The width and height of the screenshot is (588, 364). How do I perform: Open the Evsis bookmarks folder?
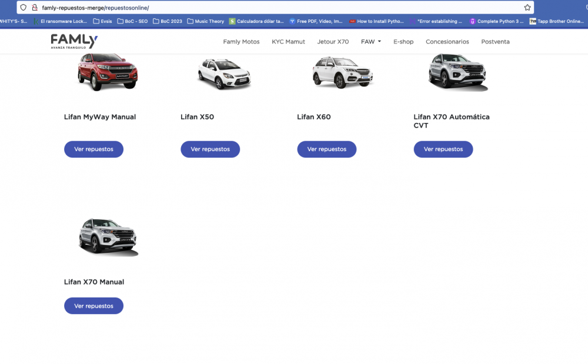(102, 21)
